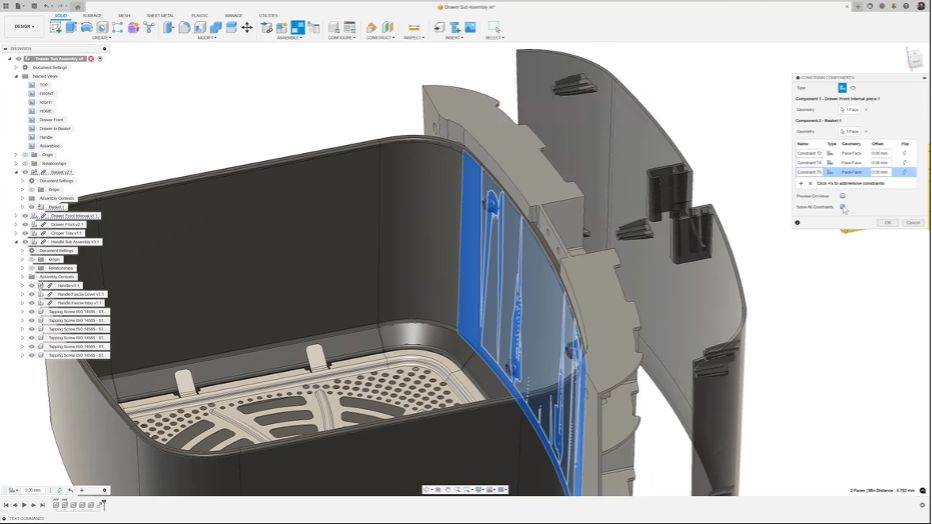
Task: Toggle visibility of Handle Sub Assembly v3:1
Action: coord(25,242)
